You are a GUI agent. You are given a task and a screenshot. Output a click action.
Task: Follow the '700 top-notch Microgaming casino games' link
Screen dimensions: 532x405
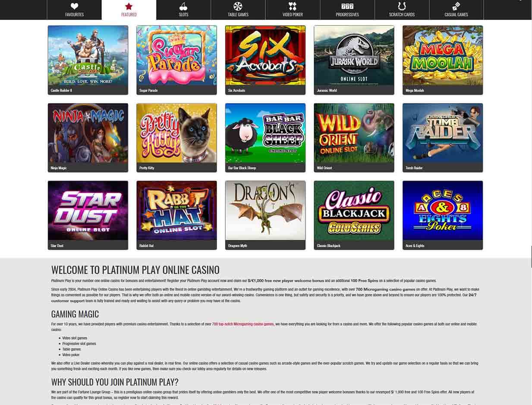(x=243, y=324)
